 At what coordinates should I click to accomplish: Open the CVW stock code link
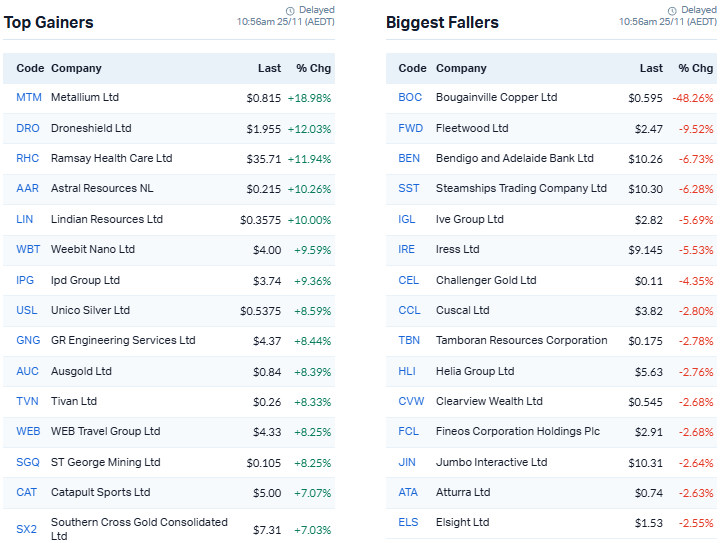point(411,401)
